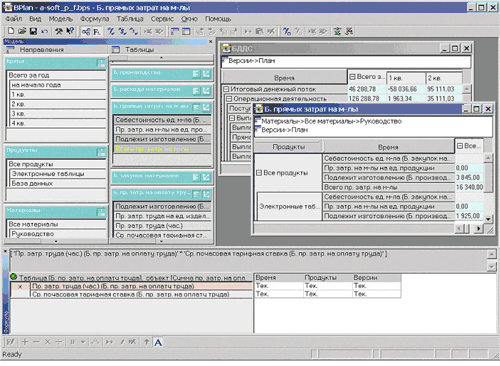The image size is (500, 366).
Task: Insert divide operator in formula toolbar
Action: pos(59,342)
